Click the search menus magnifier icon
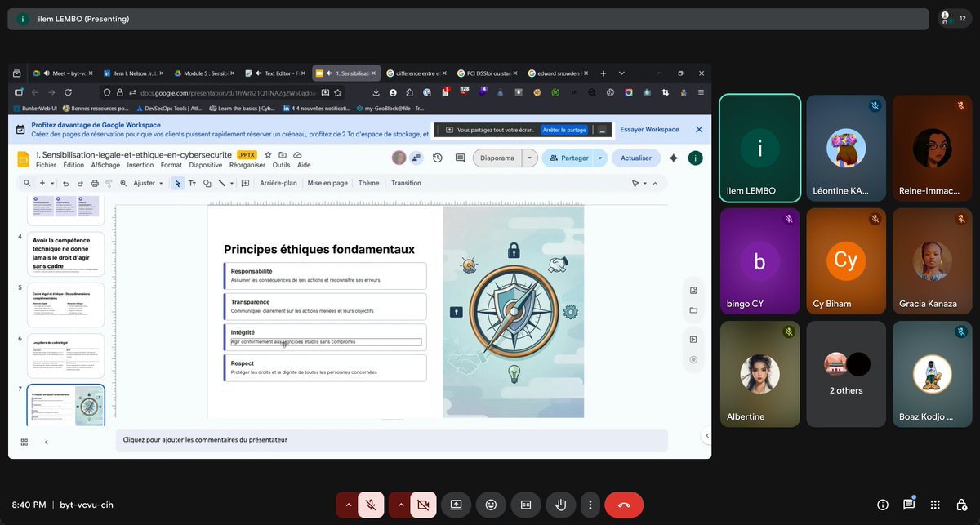The height and width of the screenshot is (525, 980). pos(27,183)
